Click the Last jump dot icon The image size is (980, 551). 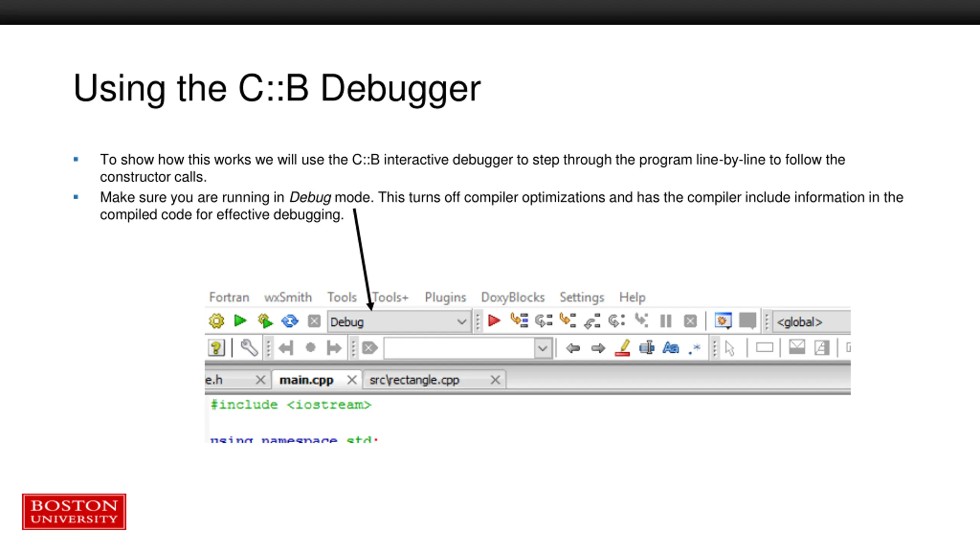tap(310, 347)
